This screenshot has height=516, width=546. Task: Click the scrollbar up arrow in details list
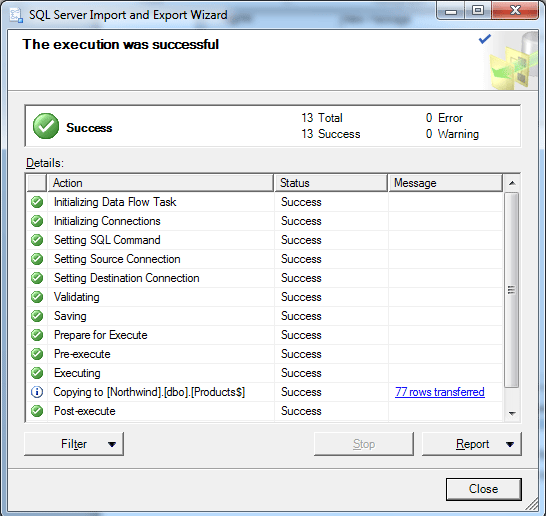512,183
